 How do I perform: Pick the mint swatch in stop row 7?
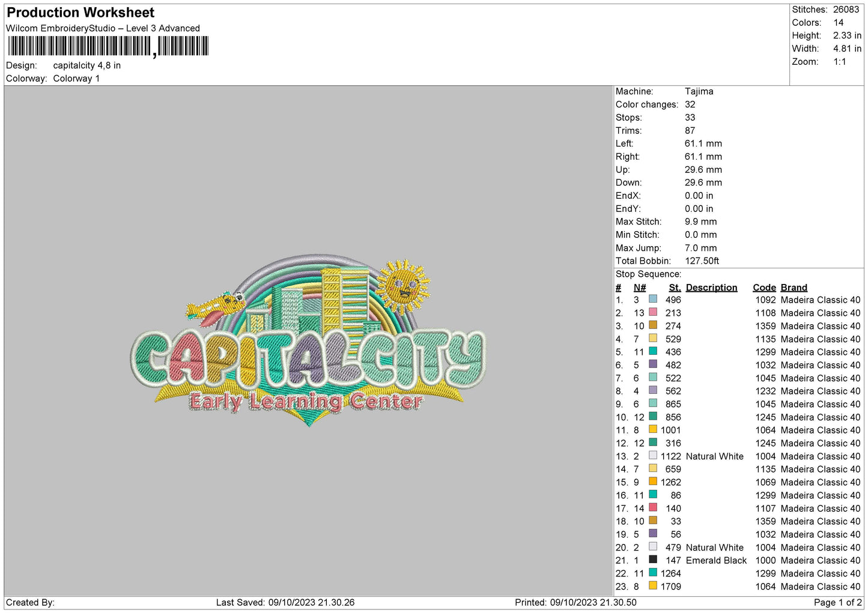point(653,377)
